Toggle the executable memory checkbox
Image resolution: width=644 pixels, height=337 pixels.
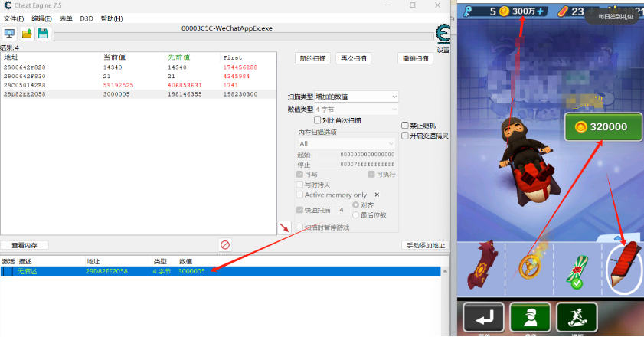pos(371,175)
